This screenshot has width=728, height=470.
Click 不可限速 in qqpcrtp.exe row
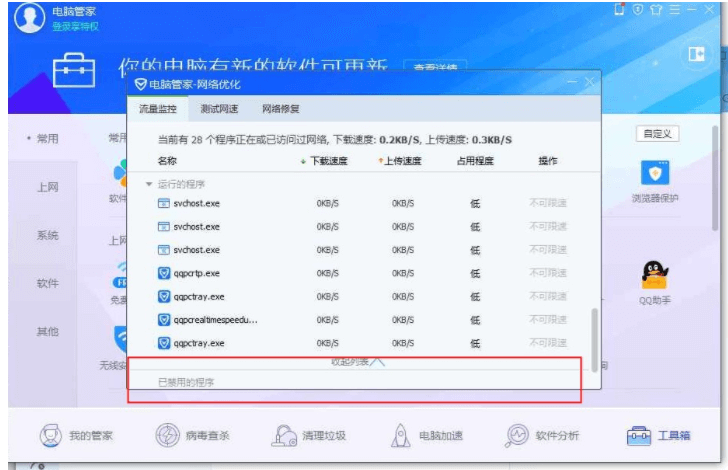coord(548,273)
